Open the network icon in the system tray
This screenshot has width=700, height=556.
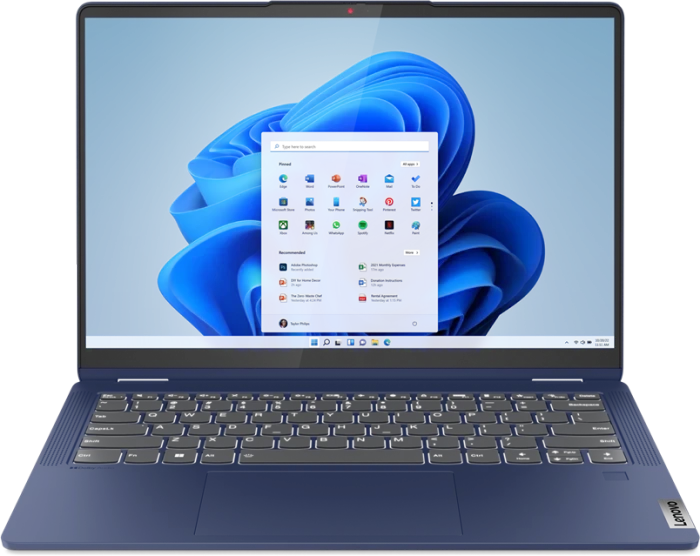(576, 343)
